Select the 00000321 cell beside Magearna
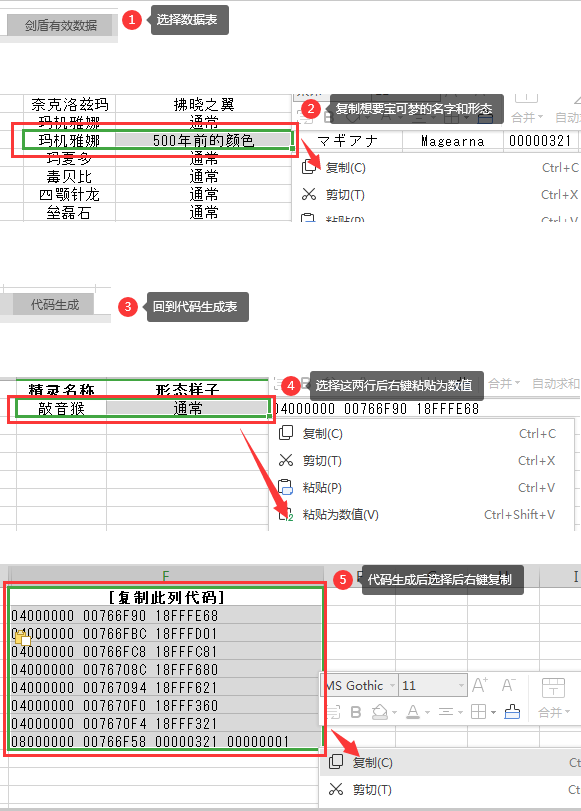This screenshot has width=581, height=811. click(540, 141)
